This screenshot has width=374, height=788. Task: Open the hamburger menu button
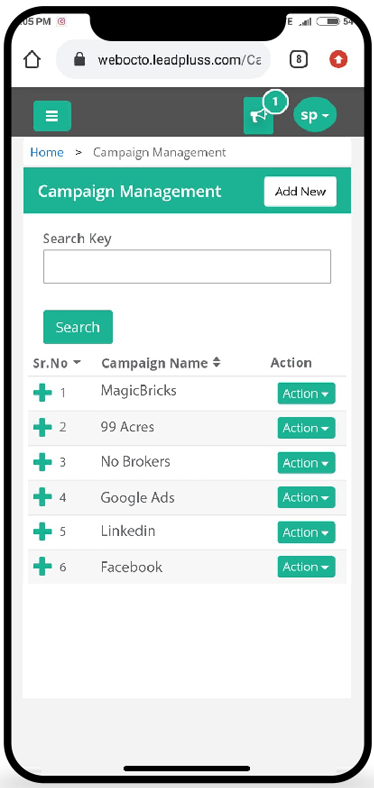pos(52,116)
